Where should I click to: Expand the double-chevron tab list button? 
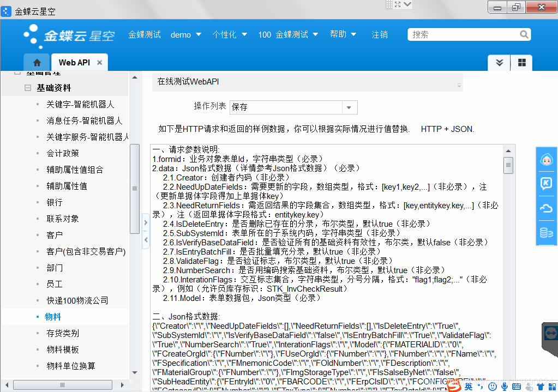click(499, 63)
